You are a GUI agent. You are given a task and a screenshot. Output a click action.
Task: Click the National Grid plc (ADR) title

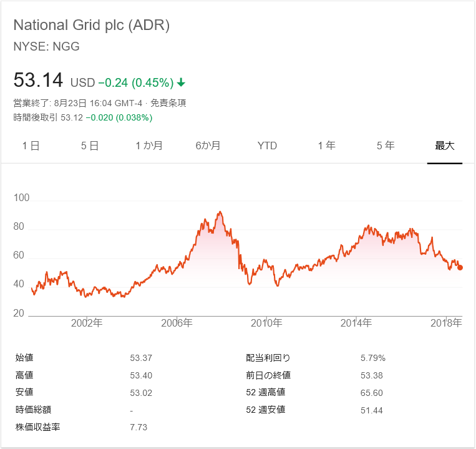[x=91, y=25]
